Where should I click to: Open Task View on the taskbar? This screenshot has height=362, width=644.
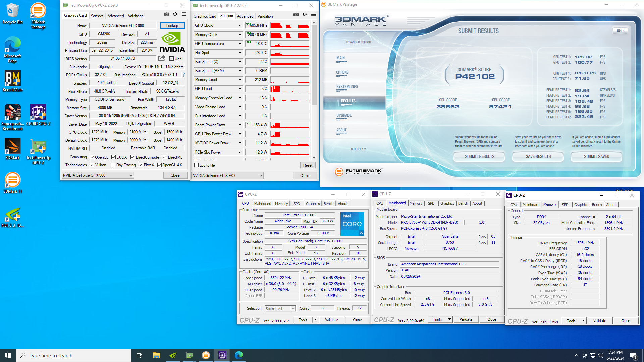[140, 355]
